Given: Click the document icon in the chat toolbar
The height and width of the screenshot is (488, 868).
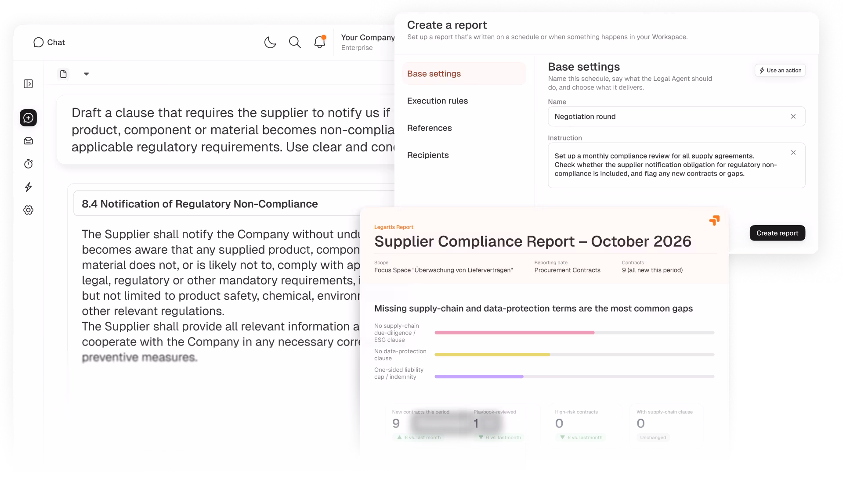Looking at the screenshot, I should click(x=63, y=74).
